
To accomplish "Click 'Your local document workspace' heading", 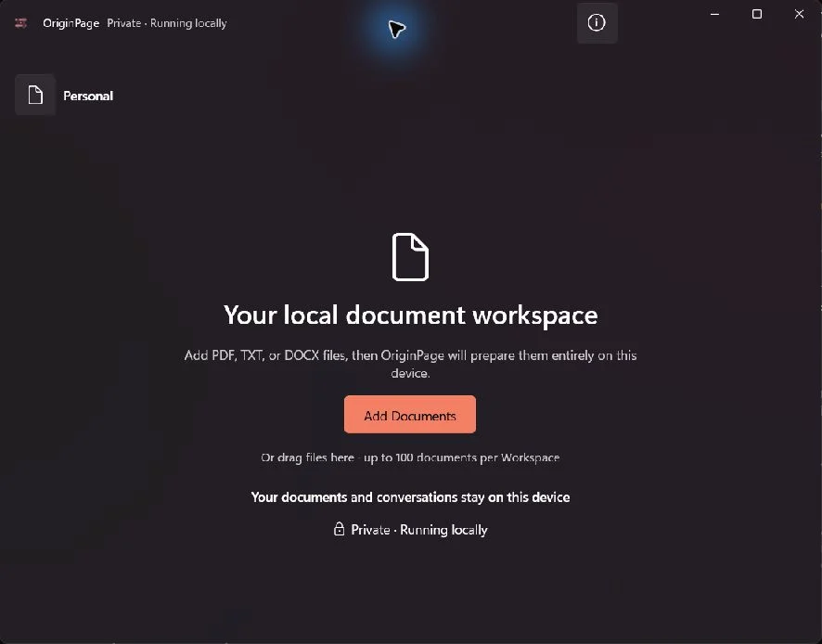I will point(410,316).
